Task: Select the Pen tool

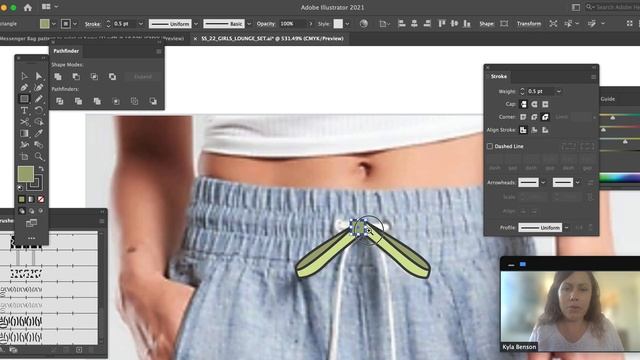Action: click(24, 87)
